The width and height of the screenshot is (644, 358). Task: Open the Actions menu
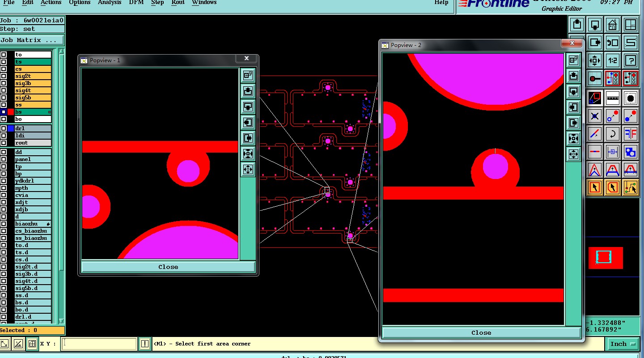(x=51, y=3)
